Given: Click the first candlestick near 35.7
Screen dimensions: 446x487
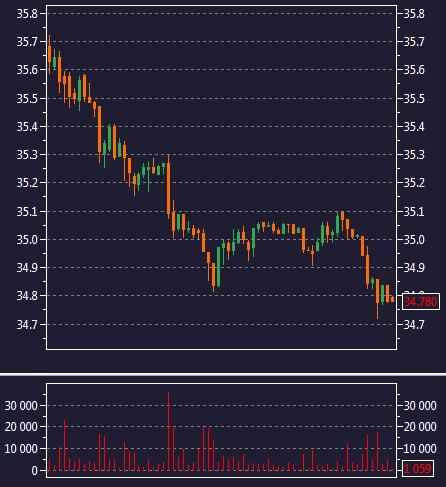Looking at the screenshot, I should [50, 54].
